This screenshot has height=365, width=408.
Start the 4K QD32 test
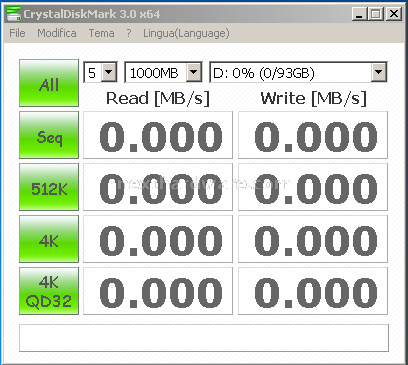49,291
